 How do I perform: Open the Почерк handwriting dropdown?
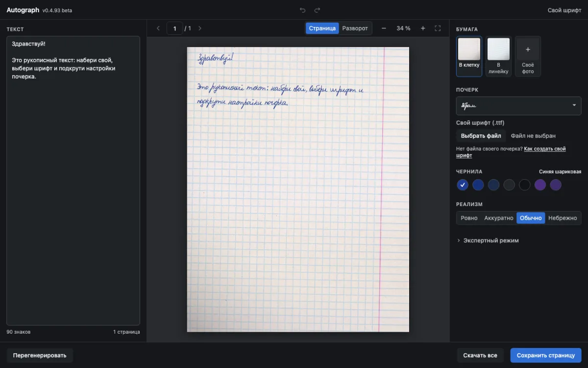[518, 105]
